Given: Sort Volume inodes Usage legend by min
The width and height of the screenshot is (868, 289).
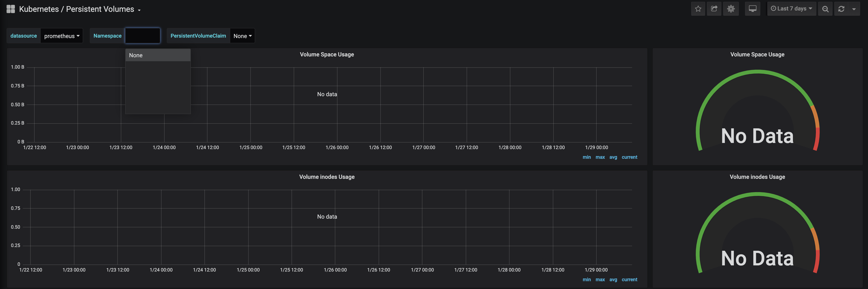Looking at the screenshot, I should [586, 280].
